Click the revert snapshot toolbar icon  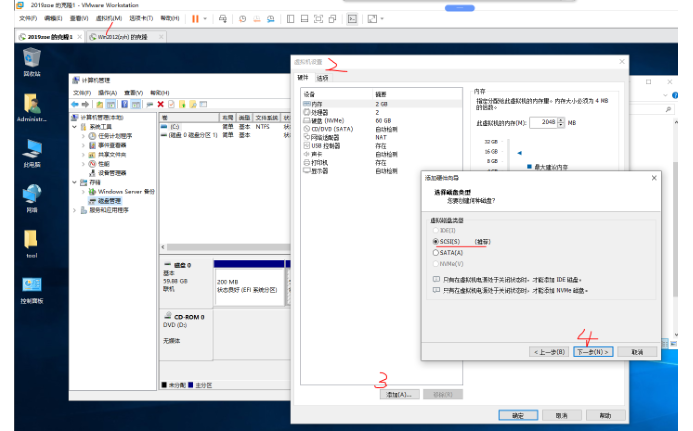pos(256,19)
